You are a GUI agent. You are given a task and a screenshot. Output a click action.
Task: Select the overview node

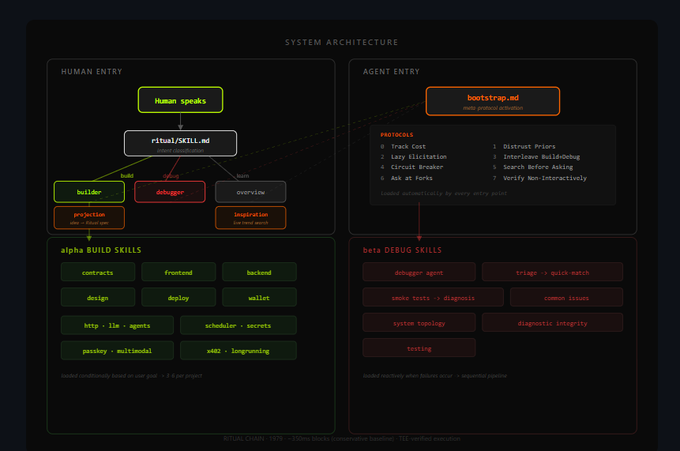pyautogui.click(x=251, y=192)
